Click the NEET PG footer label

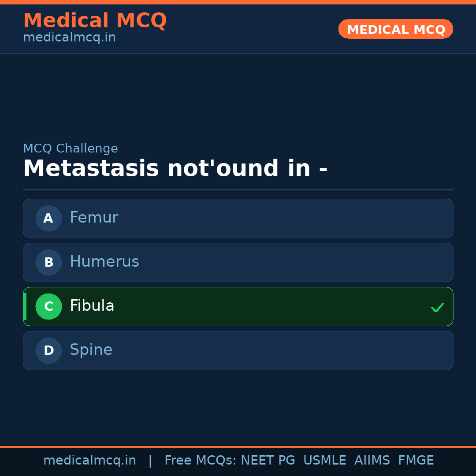[268, 460]
